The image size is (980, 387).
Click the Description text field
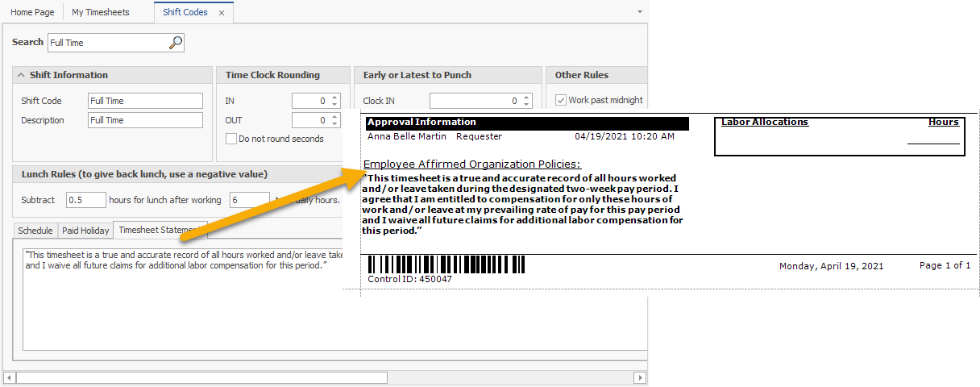[x=145, y=120]
